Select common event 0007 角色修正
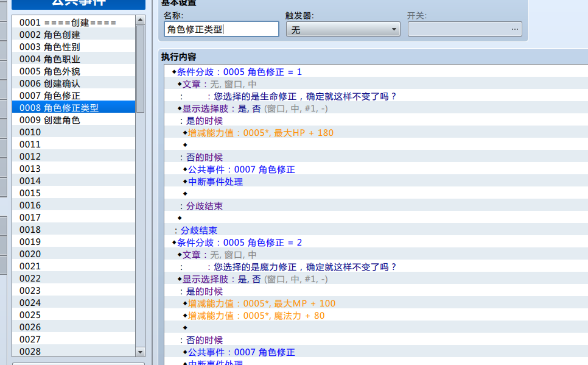Image resolution: width=588 pixels, height=365 pixels. (74, 96)
